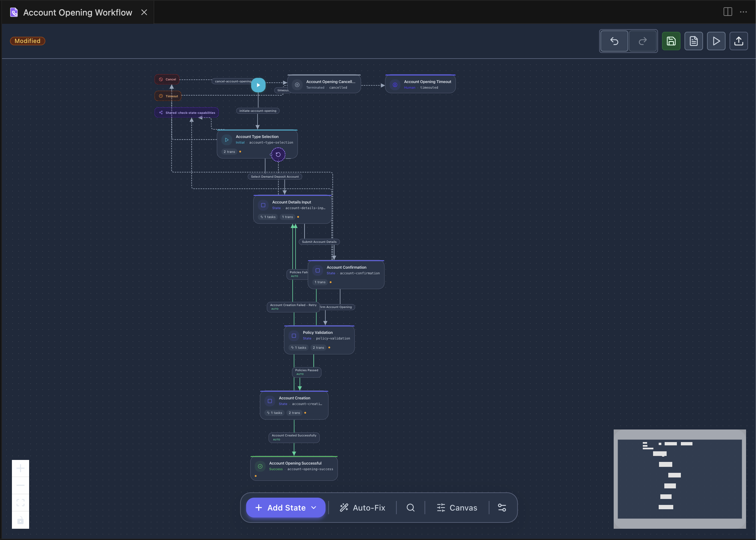The image size is (756, 540).
Task: Click the initiate-account-opening transition label
Action: [258, 111]
